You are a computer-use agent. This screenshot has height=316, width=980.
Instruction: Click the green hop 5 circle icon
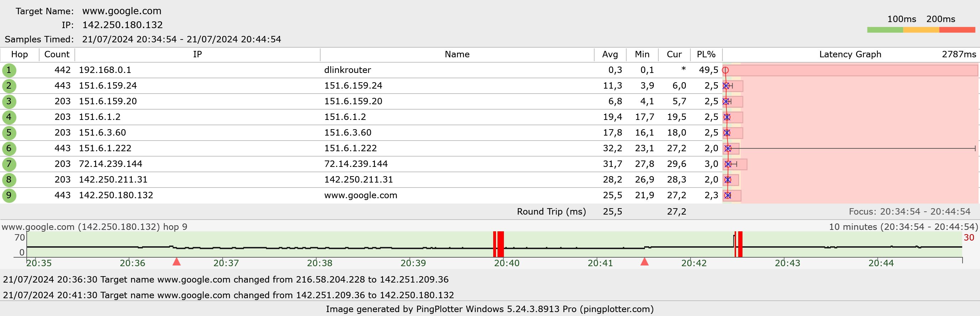(x=9, y=133)
